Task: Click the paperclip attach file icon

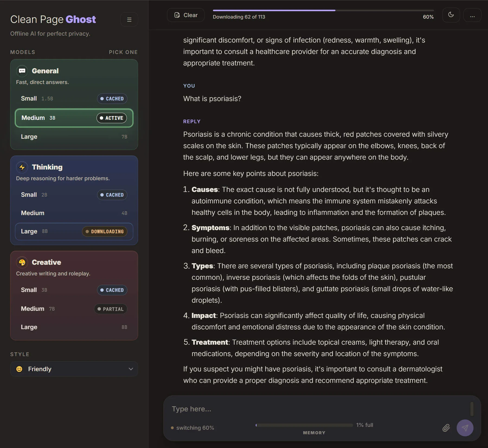Action: pos(446,428)
